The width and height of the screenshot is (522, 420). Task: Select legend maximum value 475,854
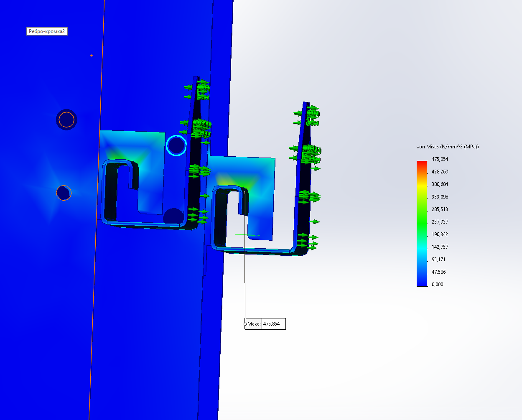[x=440, y=159]
